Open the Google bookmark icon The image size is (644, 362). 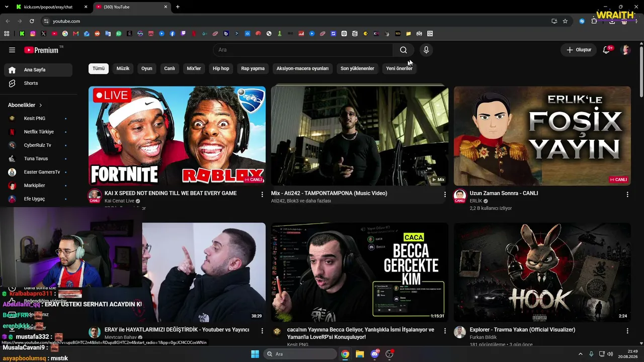coord(65,34)
